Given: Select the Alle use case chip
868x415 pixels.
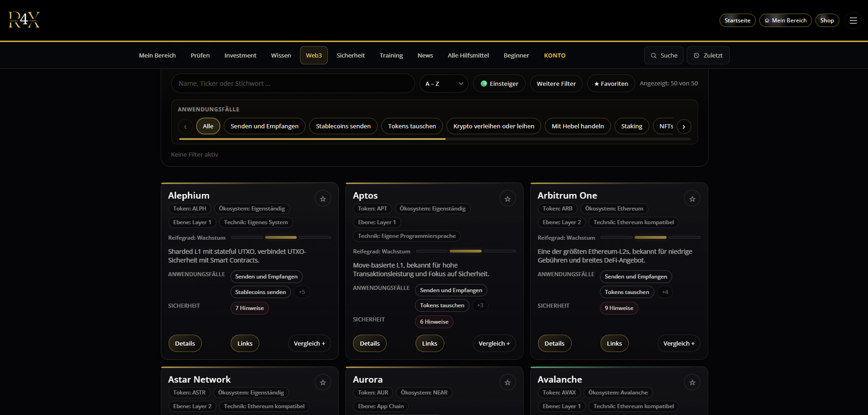Looking at the screenshot, I should [208, 126].
